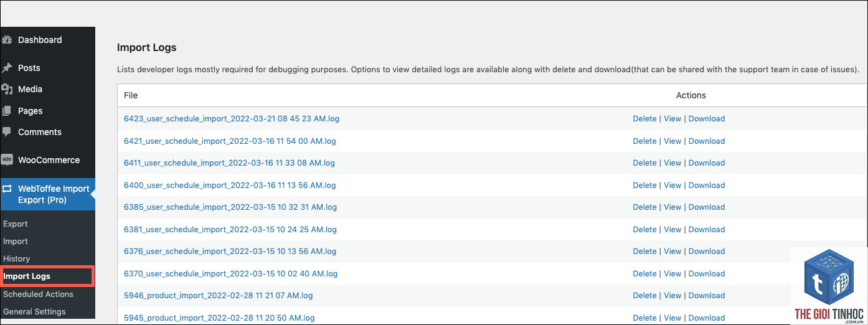Viewport: 868px width, 325px height.
Task: View the 5946_product_import log
Action: pos(672,295)
